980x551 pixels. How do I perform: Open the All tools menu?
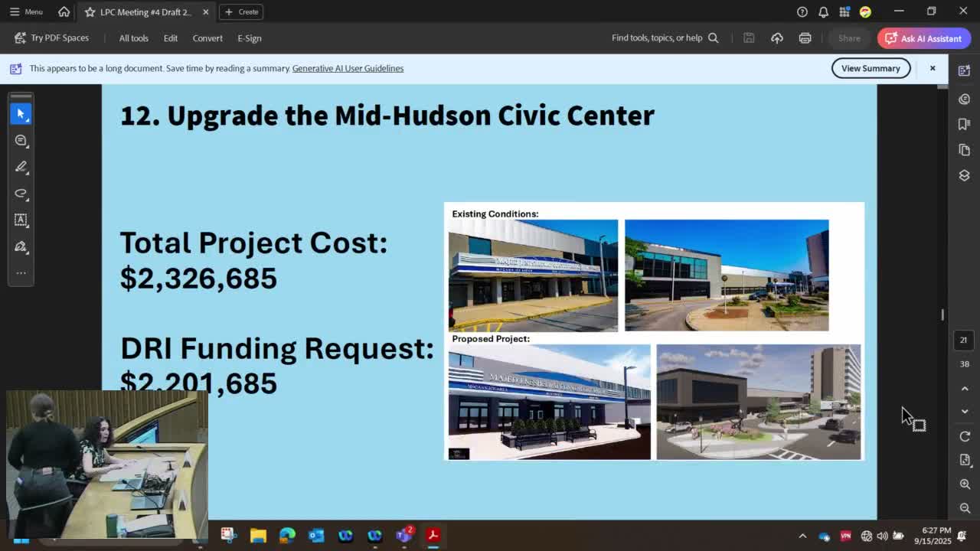coord(133,38)
